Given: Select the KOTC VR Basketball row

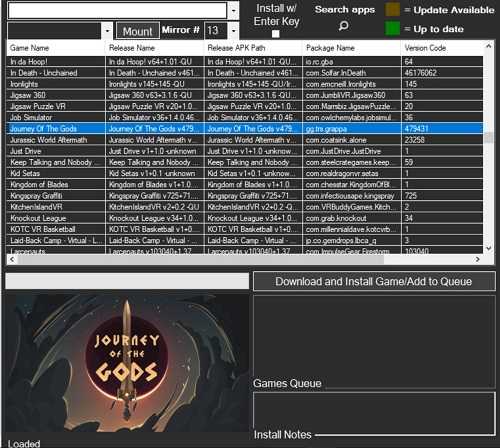Looking at the screenshot, I should pyautogui.click(x=245, y=229).
